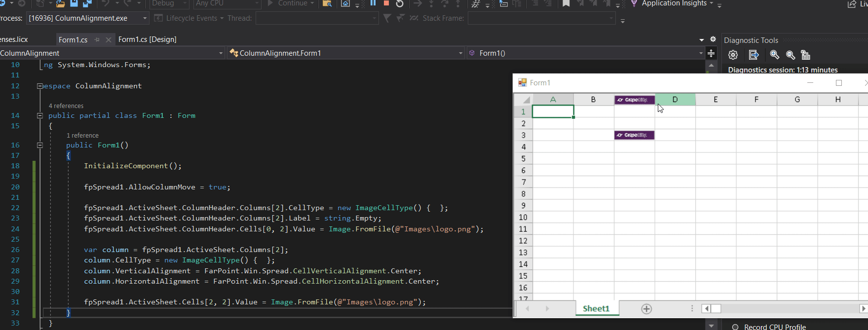868x330 pixels.
Task: Open the Form1() member dropdown
Action: [x=586, y=53]
